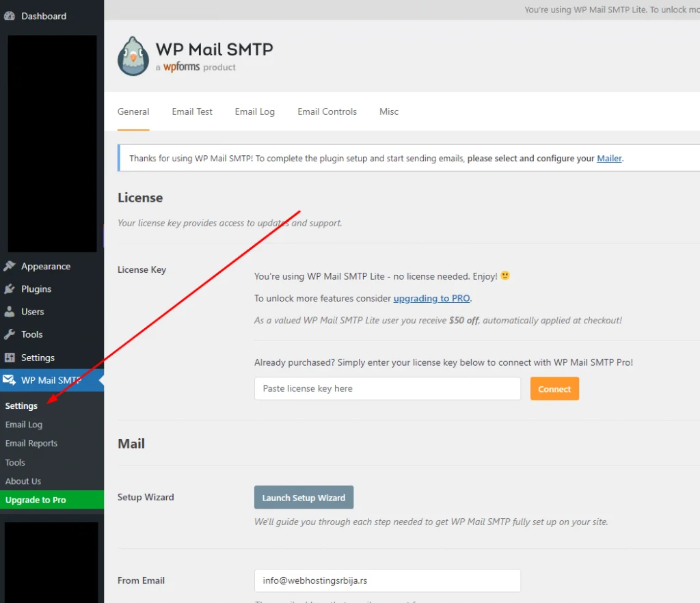
Task: Click the Mail section heading
Action: 131,444
